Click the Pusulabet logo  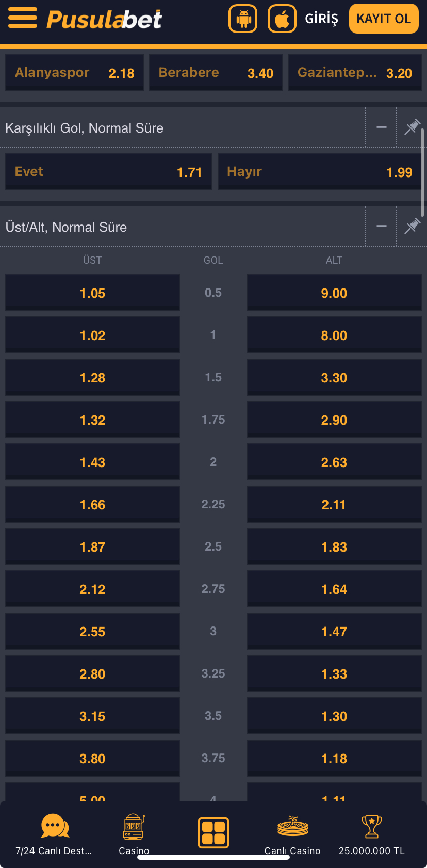pos(104,20)
